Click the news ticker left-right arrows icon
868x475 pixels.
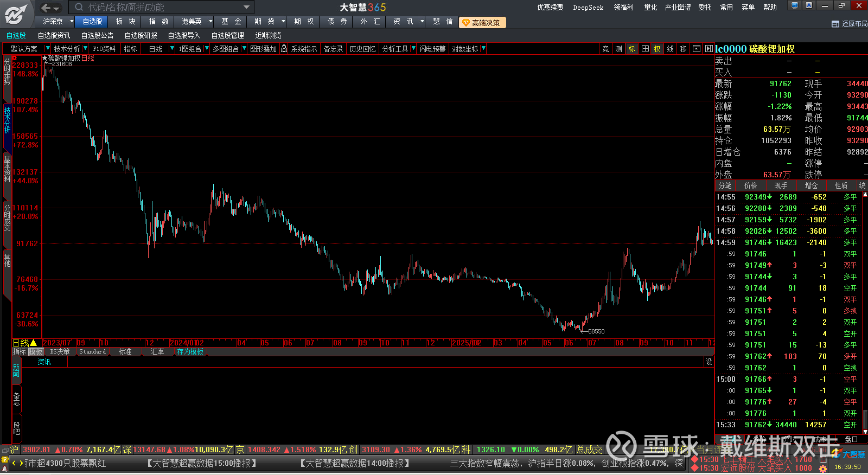17,463
